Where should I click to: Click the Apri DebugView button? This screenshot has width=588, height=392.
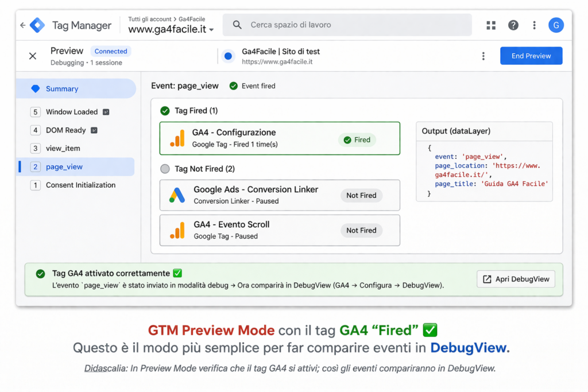(516, 279)
